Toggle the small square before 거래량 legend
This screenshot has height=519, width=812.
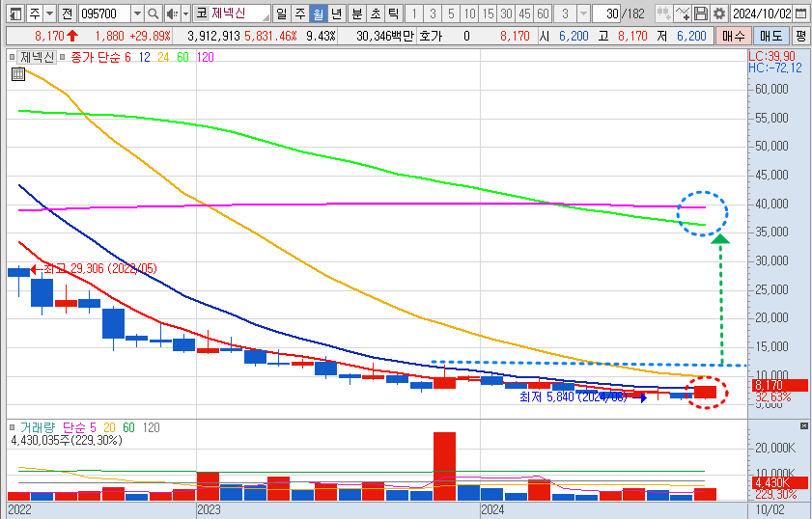[x=12, y=427]
